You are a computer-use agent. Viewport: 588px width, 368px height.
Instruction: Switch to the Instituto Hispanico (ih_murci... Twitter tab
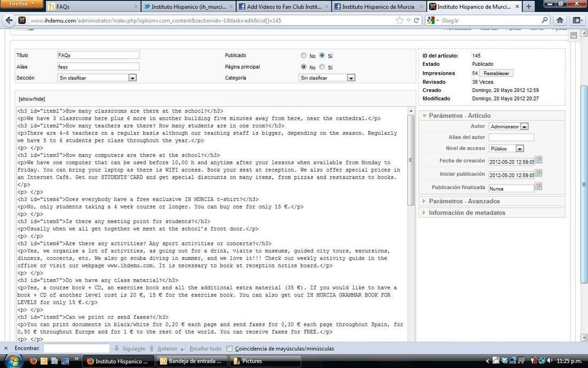pos(188,6)
